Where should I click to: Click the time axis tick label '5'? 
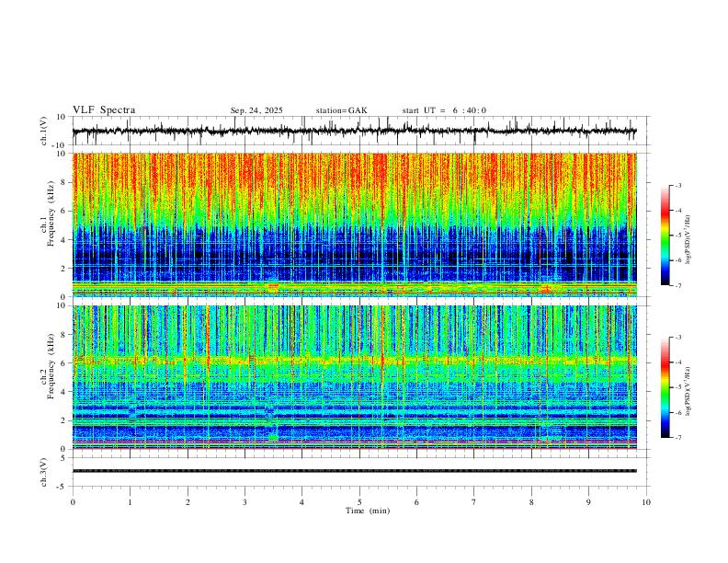point(359,502)
